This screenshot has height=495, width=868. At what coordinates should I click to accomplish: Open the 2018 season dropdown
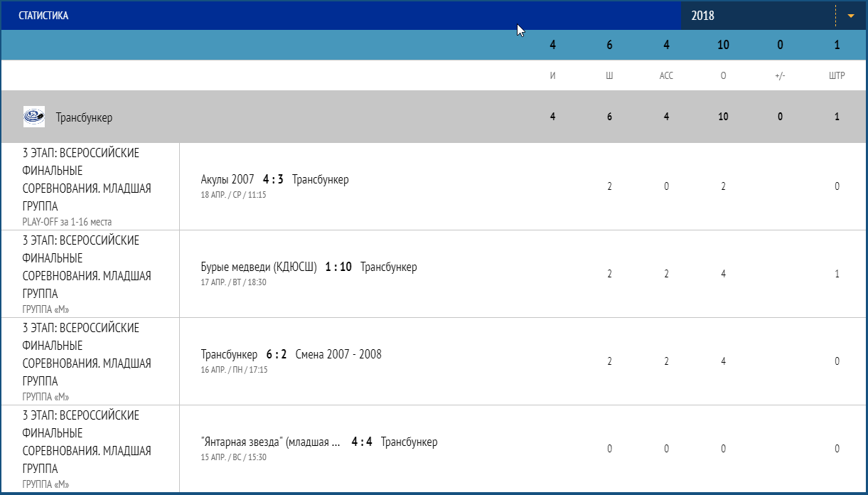pos(773,16)
